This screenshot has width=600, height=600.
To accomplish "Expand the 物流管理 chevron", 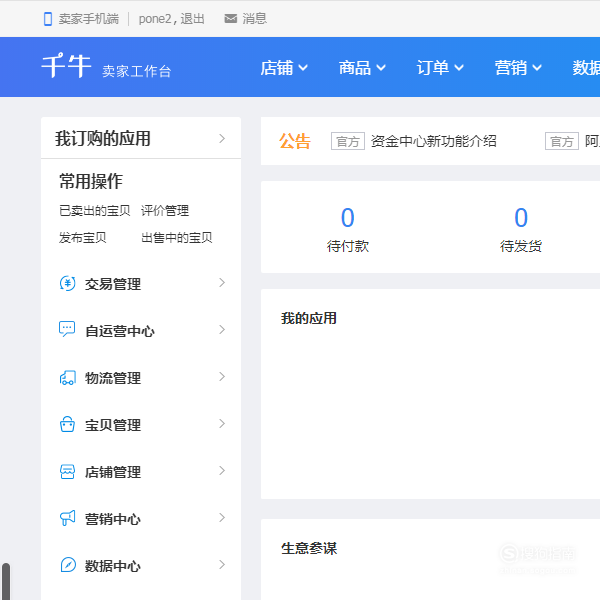I will [222, 377].
